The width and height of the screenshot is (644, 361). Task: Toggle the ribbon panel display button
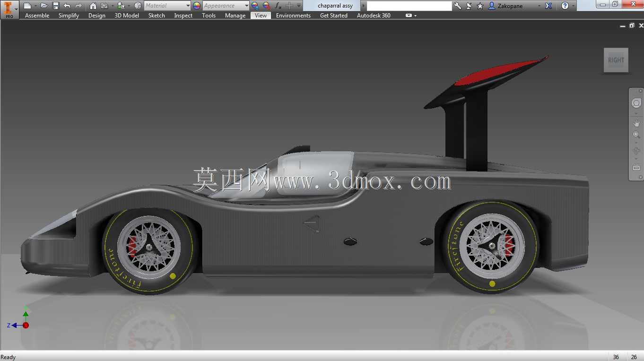pyautogui.click(x=409, y=16)
